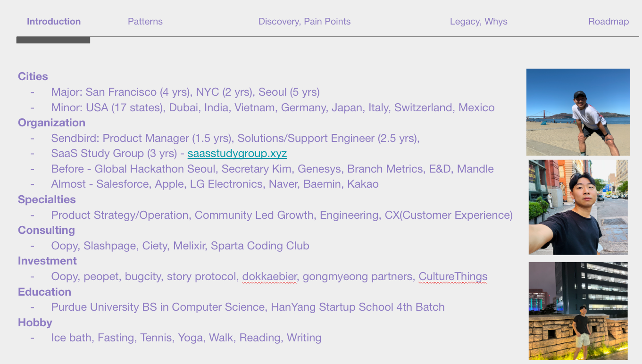Click the Hobby heading
This screenshot has height=364, width=642.
coord(35,323)
